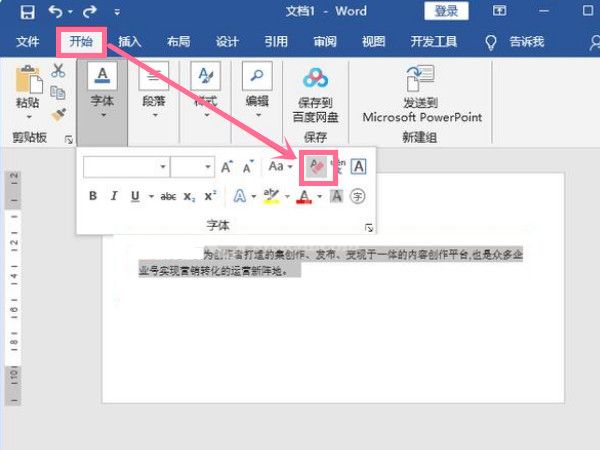Apply yellow text highlight color
This screenshot has height=450, width=600.
[271, 196]
